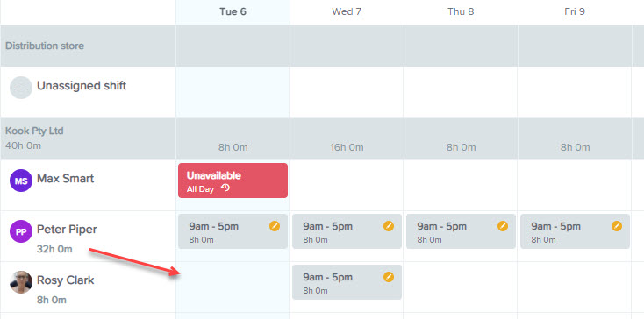Click edit pencil icon on Rosy Clark's Wednesday shift

click(389, 277)
